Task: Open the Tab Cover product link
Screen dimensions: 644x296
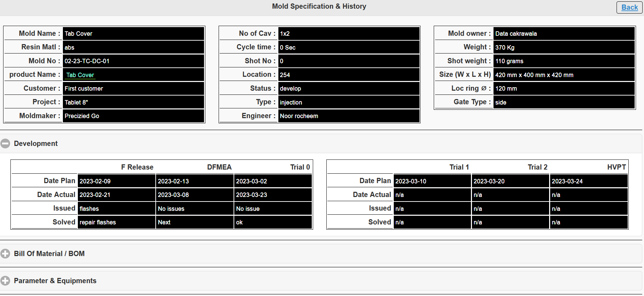Action: [x=80, y=75]
